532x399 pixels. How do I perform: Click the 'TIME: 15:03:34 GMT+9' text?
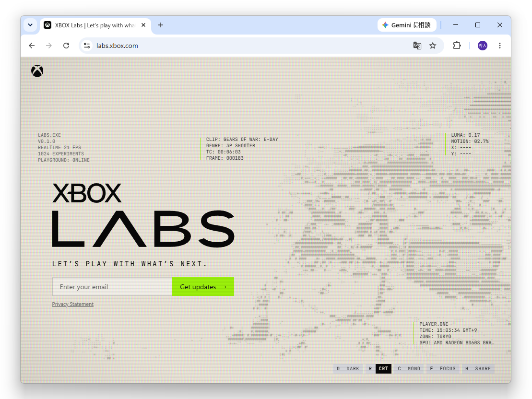[x=448, y=330]
